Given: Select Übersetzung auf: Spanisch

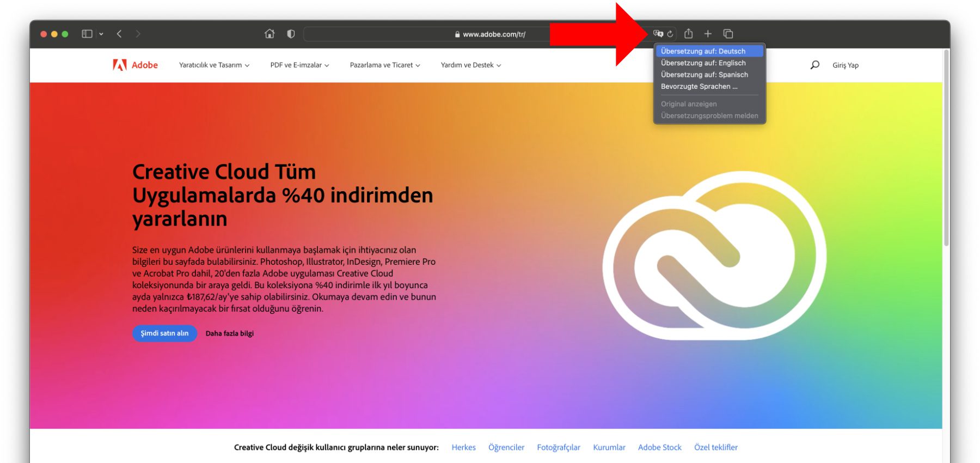Looking at the screenshot, I should point(709,75).
